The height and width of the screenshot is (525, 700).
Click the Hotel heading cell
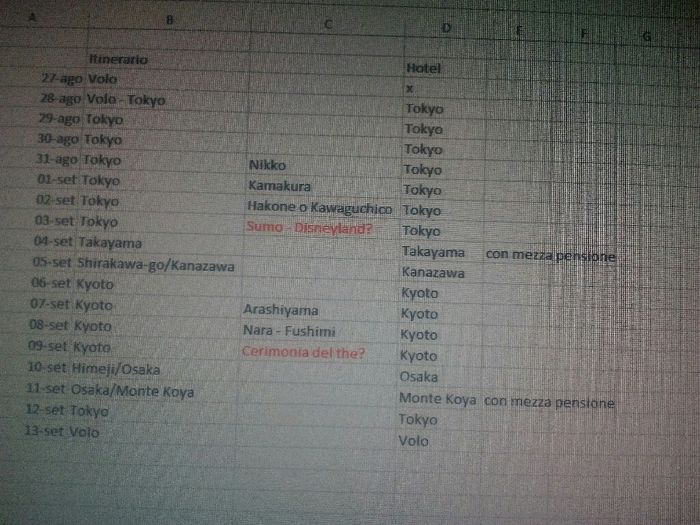click(x=424, y=68)
